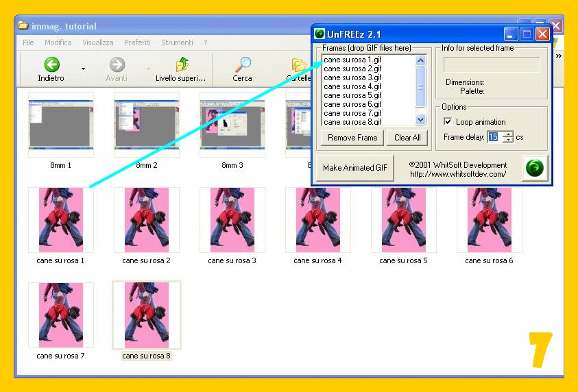Click the UnFREEz title bar app icon
The height and width of the screenshot is (392, 578).
tap(320, 34)
